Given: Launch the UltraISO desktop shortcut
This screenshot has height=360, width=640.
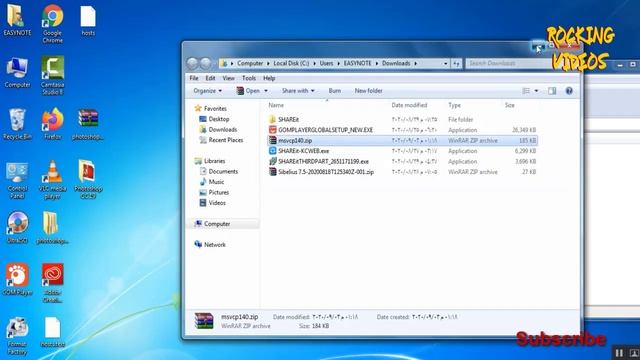Looking at the screenshot, I should (x=17, y=228).
